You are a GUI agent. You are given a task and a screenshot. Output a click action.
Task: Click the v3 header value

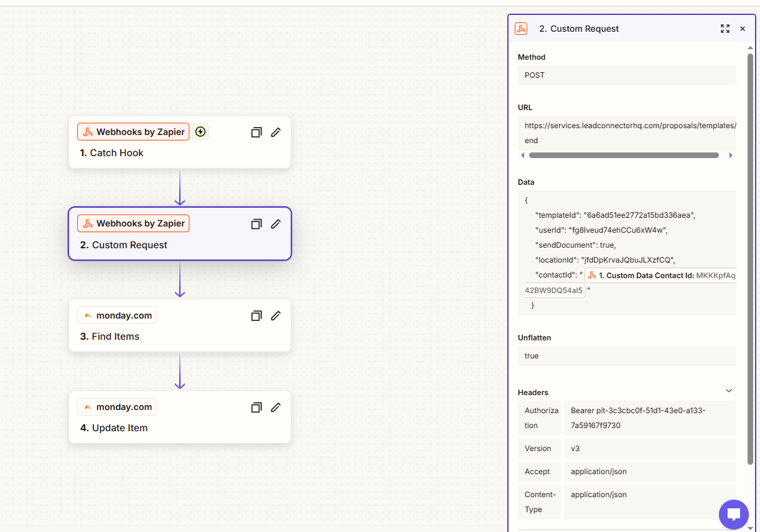pos(650,449)
